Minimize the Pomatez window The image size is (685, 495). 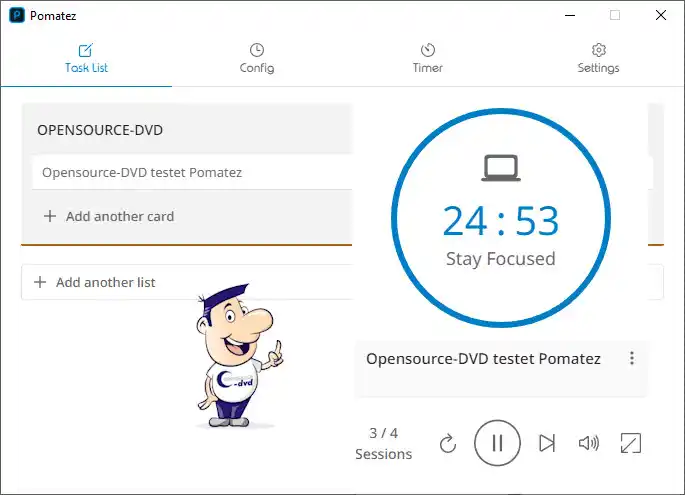pos(570,15)
